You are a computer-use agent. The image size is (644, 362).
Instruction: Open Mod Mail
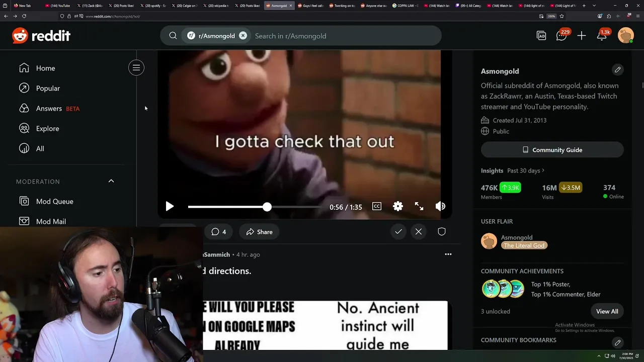point(43,221)
